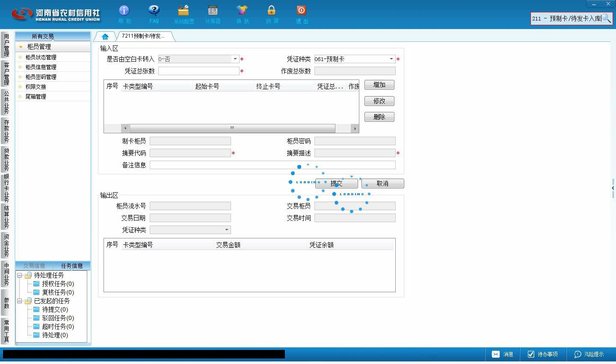
Task: Focus the top transaction search box
Action: pos(566,18)
